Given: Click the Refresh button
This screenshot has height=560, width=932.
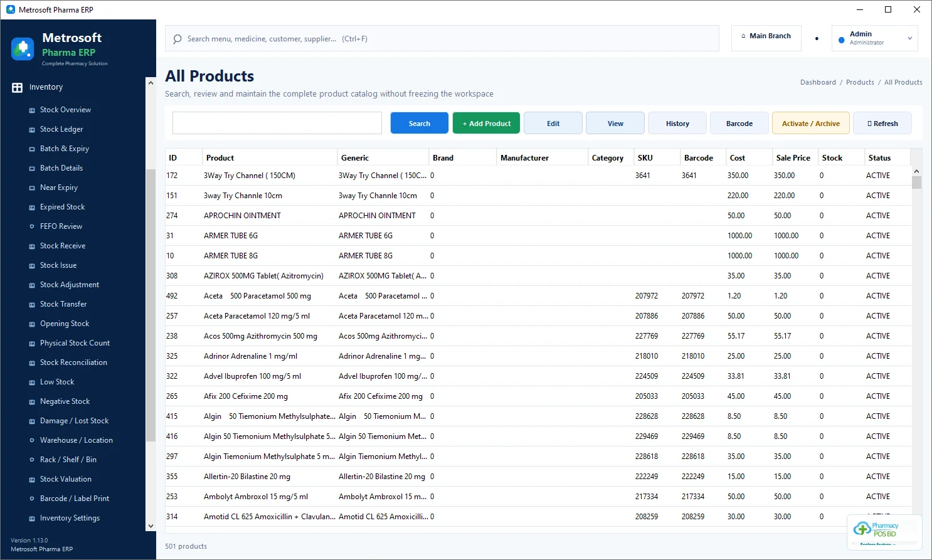Looking at the screenshot, I should tap(882, 124).
